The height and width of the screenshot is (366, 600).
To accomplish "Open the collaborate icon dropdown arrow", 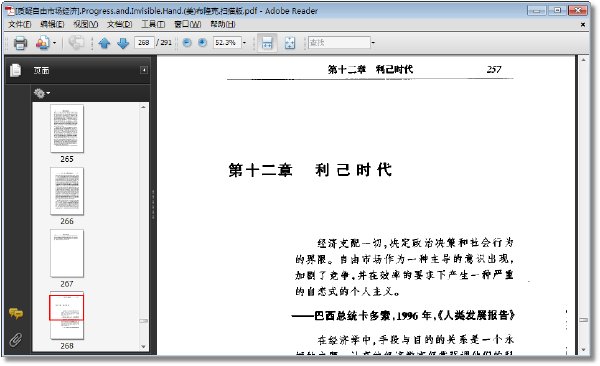I will click(x=54, y=43).
